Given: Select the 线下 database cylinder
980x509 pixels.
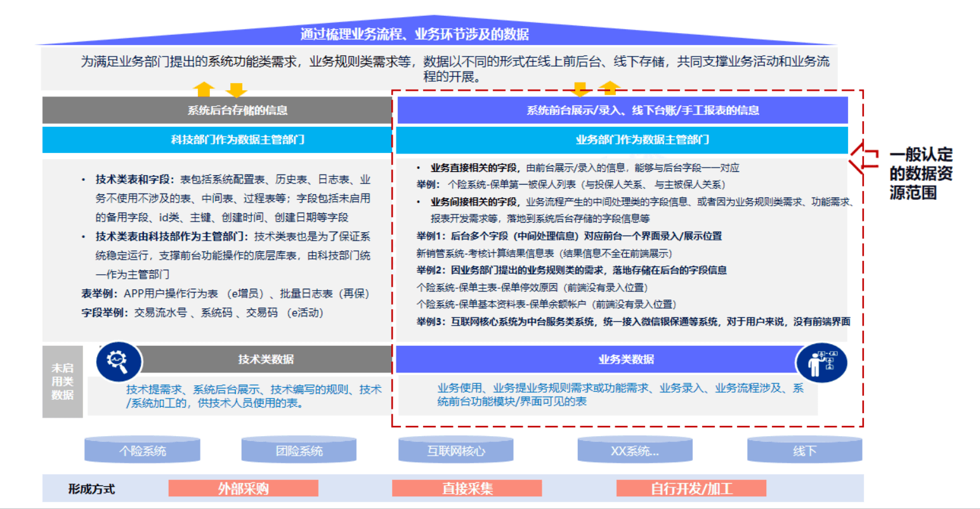Looking at the screenshot, I should point(804,450).
